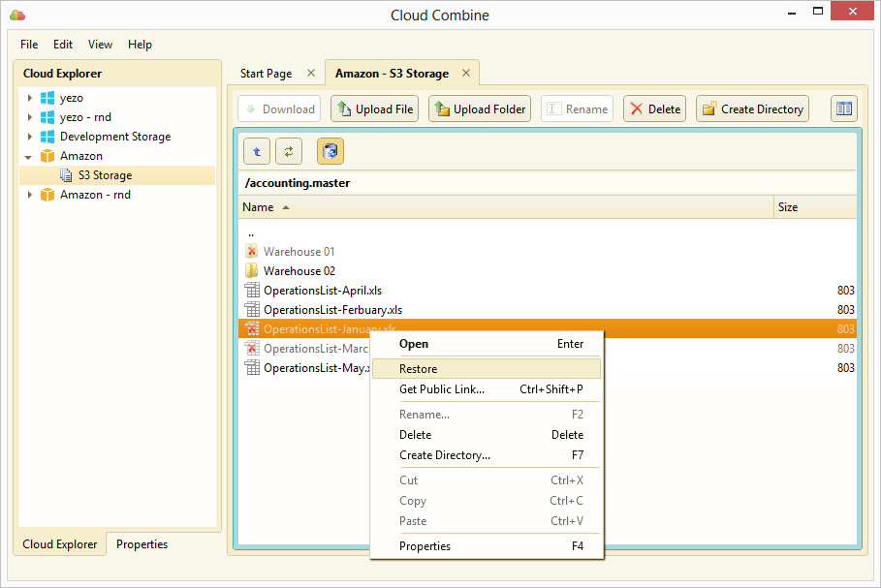This screenshot has height=588, width=881.
Task: Sort files by the Size column
Action: click(x=815, y=207)
